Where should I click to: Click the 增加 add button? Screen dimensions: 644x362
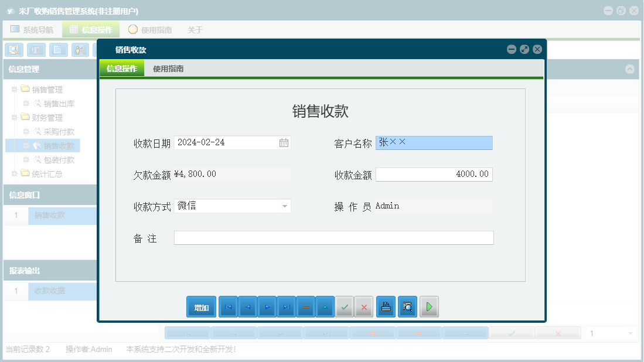(201, 306)
